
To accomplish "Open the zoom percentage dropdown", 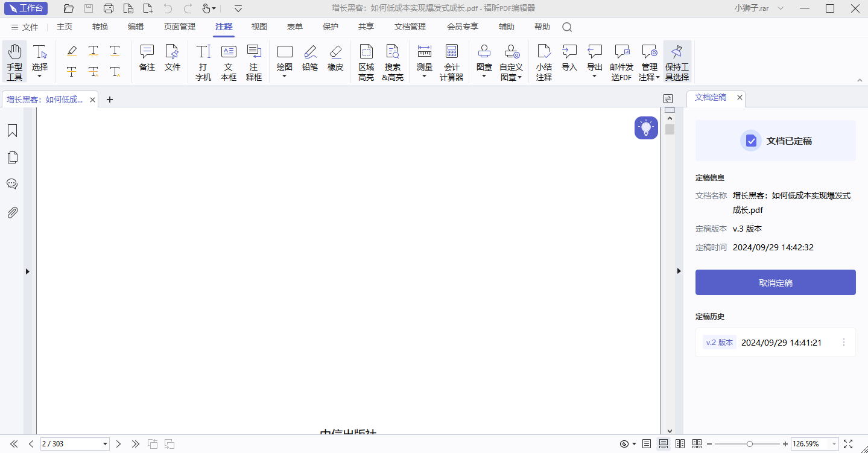I will tap(835, 444).
